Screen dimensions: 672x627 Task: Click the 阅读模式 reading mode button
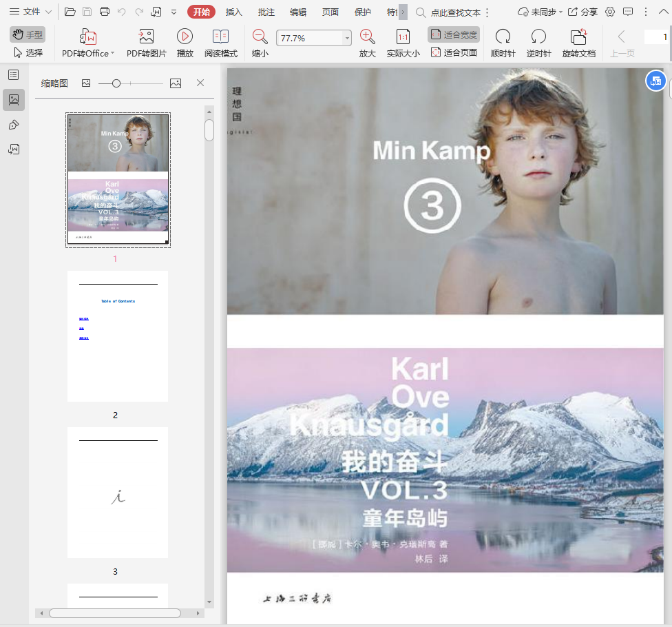[221, 43]
